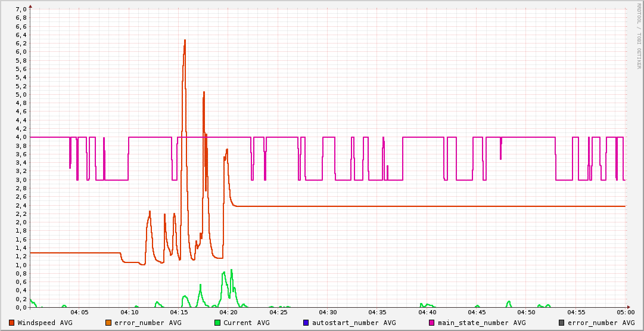Click the 6,0 value axis label
Screen dimensions: 644x331
coord(21,52)
